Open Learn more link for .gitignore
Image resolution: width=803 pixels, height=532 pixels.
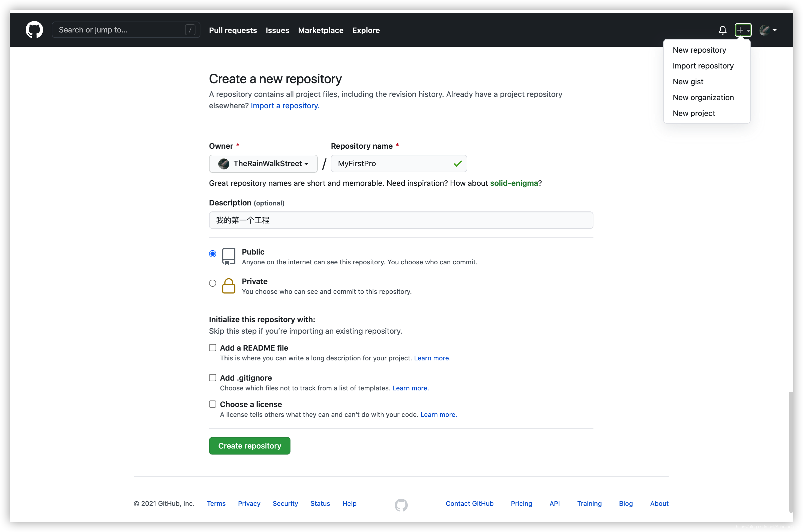pyautogui.click(x=410, y=388)
